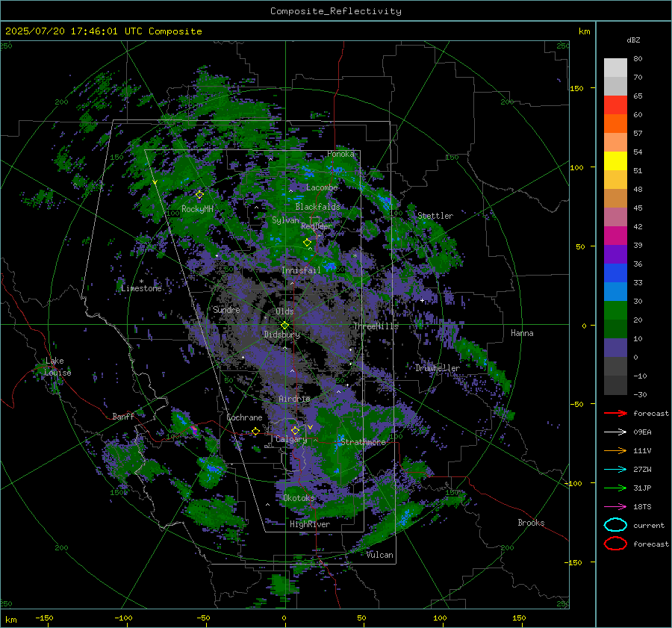Click the Ponoka city label
Image resolution: width=672 pixels, height=628 pixels.
(x=340, y=154)
